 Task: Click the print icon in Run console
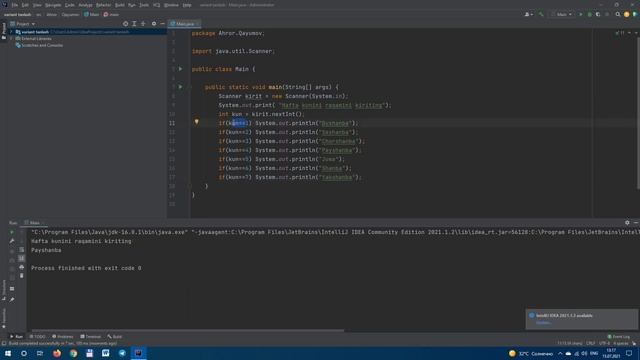[x=22, y=267]
